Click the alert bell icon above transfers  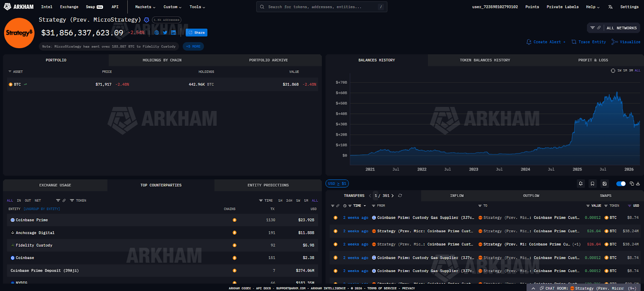(581, 184)
